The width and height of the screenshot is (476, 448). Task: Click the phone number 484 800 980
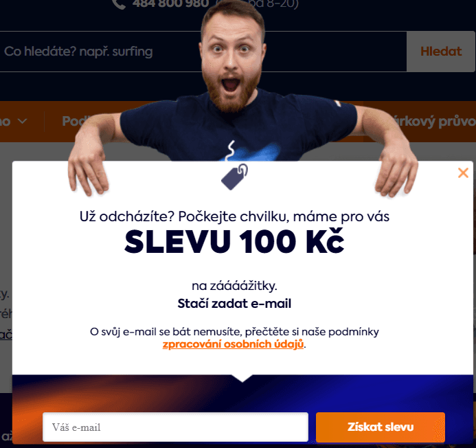point(170,3)
